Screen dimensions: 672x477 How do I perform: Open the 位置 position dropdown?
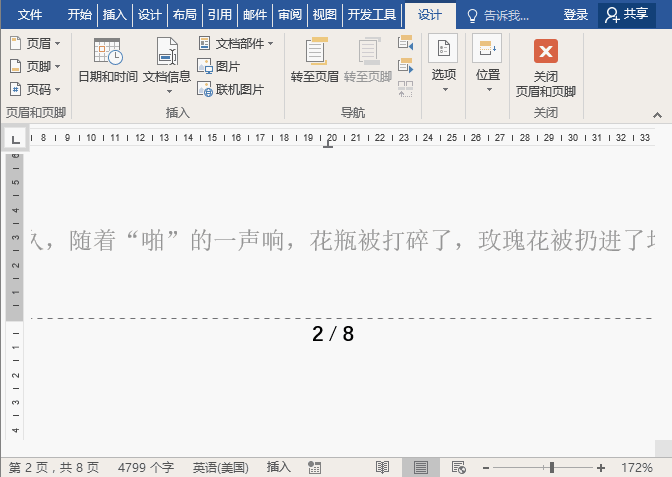click(x=488, y=63)
